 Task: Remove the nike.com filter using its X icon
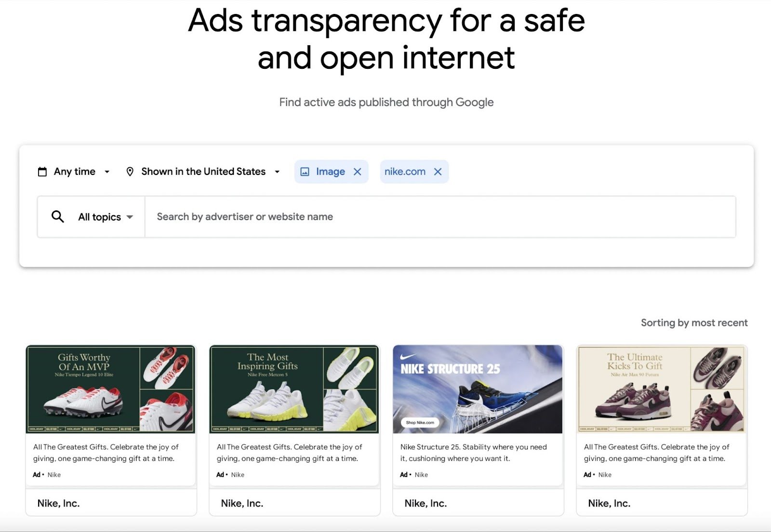tap(438, 171)
